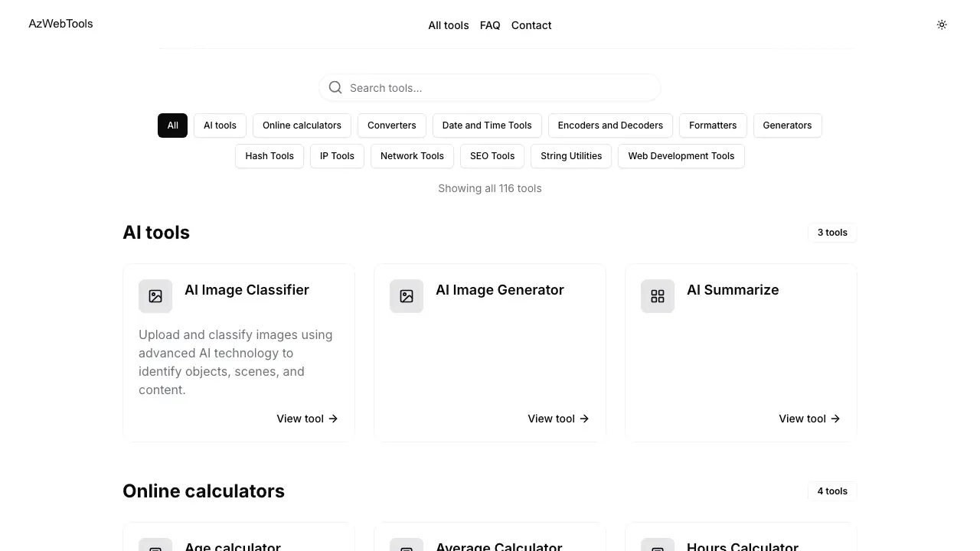
Task: Select the AI Summarize grid icon
Action: tap(658, 295)
